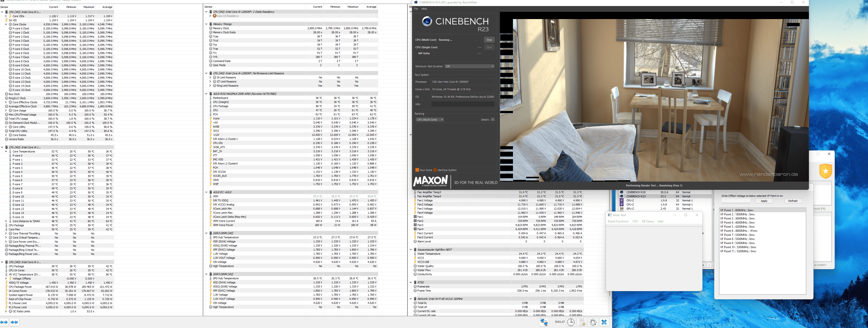Open Work Tool CPU menu
868x328 pixels.
(x=635, y=221)
